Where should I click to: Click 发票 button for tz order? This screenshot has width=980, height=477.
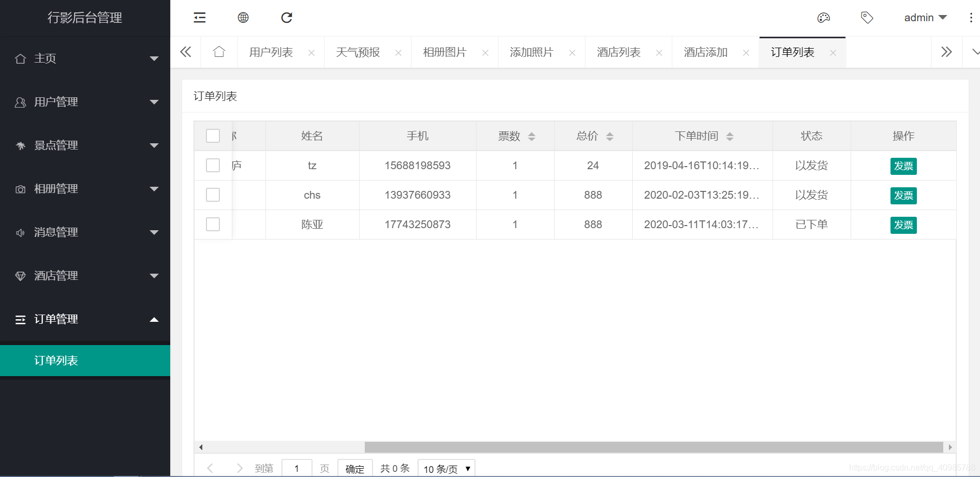(903, 166)
